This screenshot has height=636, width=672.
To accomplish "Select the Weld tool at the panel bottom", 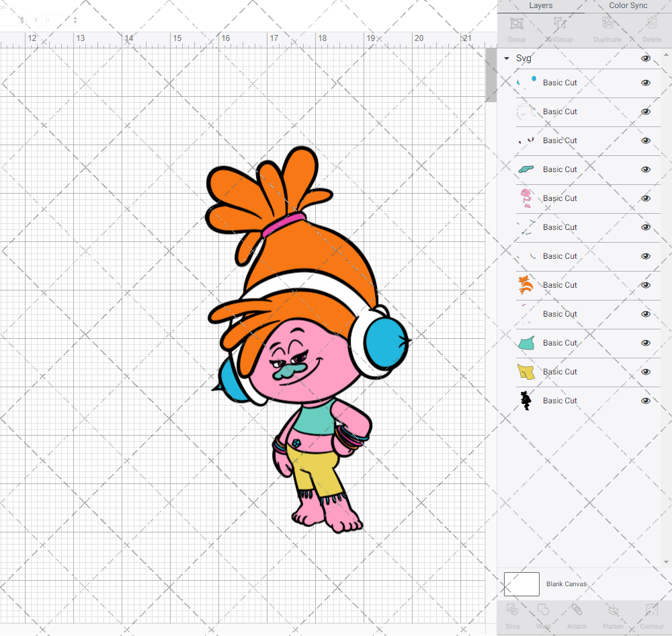I will pos(543,610).
